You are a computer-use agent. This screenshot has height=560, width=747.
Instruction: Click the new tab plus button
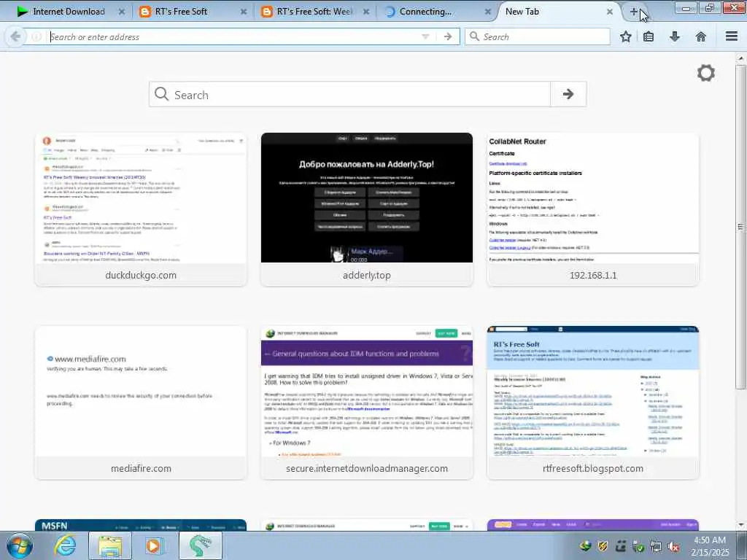click(x=634, y=12)
